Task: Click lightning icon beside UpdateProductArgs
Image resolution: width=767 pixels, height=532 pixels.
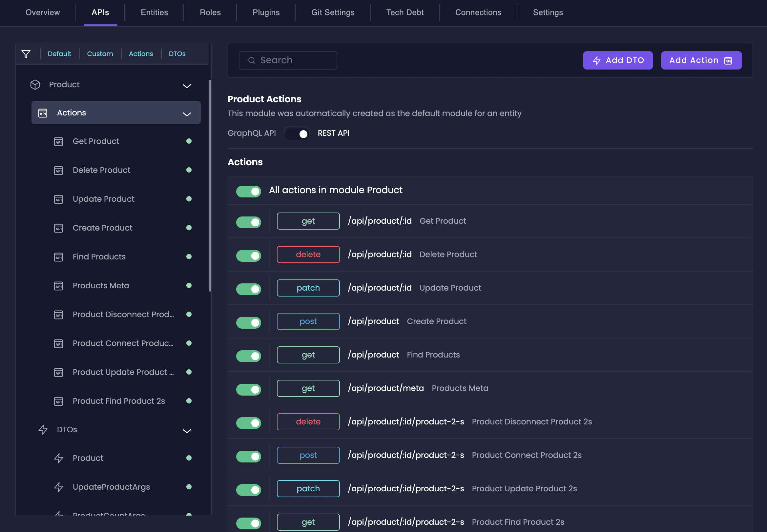Action: click(x=59, y=487)
